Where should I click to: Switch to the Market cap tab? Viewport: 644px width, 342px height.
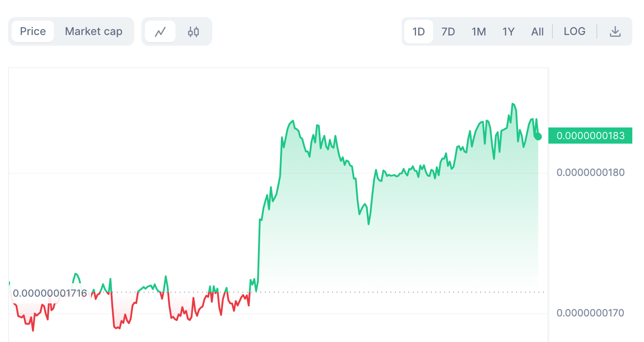(93, 31)
